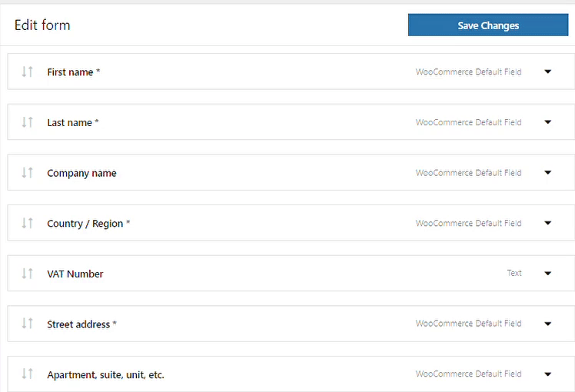The height and width of the screenshot is (392, 575).
Task: Click the up-down arrows icon for Country / Region
Action: click(27, 223)
